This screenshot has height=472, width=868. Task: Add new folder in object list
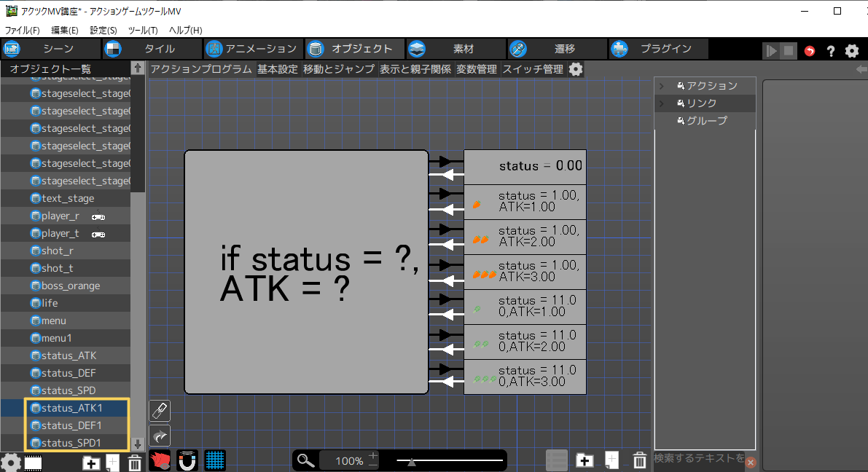(x=91, y=463)
